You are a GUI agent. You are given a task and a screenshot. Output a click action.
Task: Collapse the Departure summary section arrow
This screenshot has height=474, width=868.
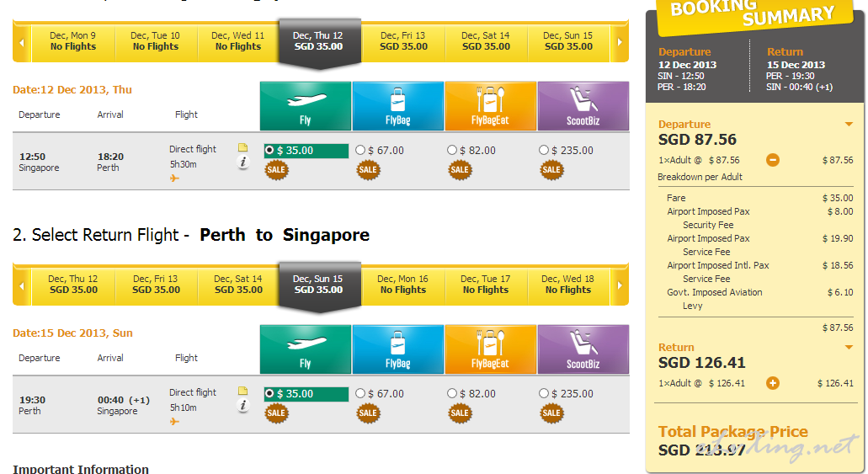coord(849,125)
